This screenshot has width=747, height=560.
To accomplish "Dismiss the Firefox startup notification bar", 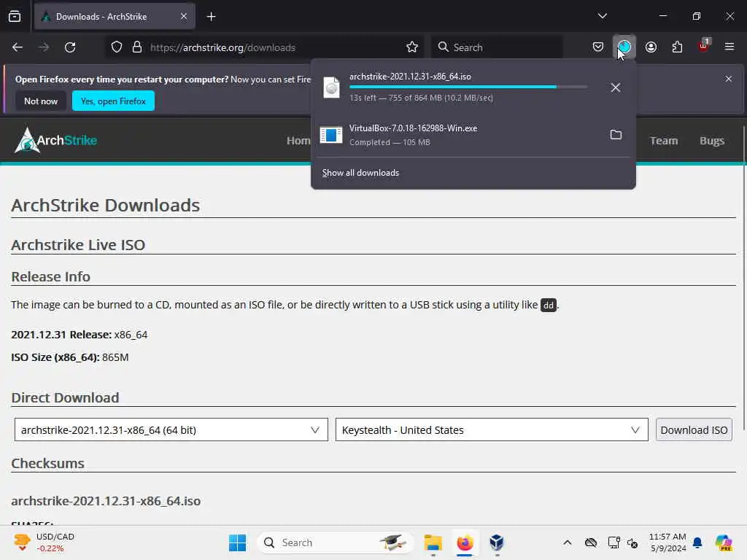I will click(x=729, y=79).
